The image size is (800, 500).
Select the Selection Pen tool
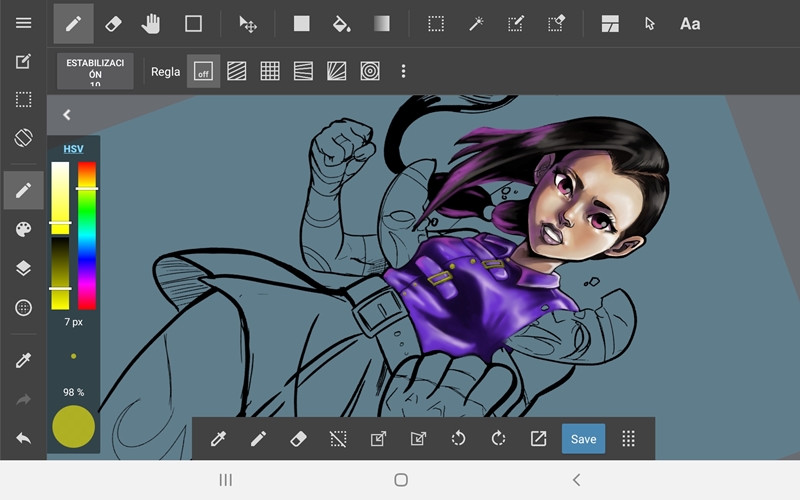(516, 23)
